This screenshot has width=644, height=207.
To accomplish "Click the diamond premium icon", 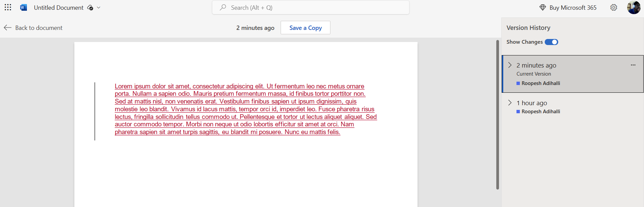I will [x=542, y=7].
